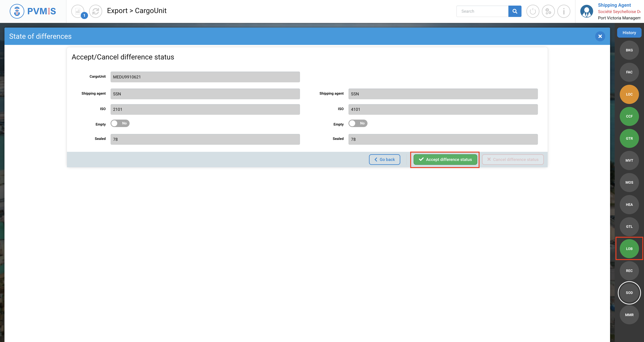Click the Go back button
The width and height of the screenshot is (644, 342).
pyautogui.click(x=384, y=159)
